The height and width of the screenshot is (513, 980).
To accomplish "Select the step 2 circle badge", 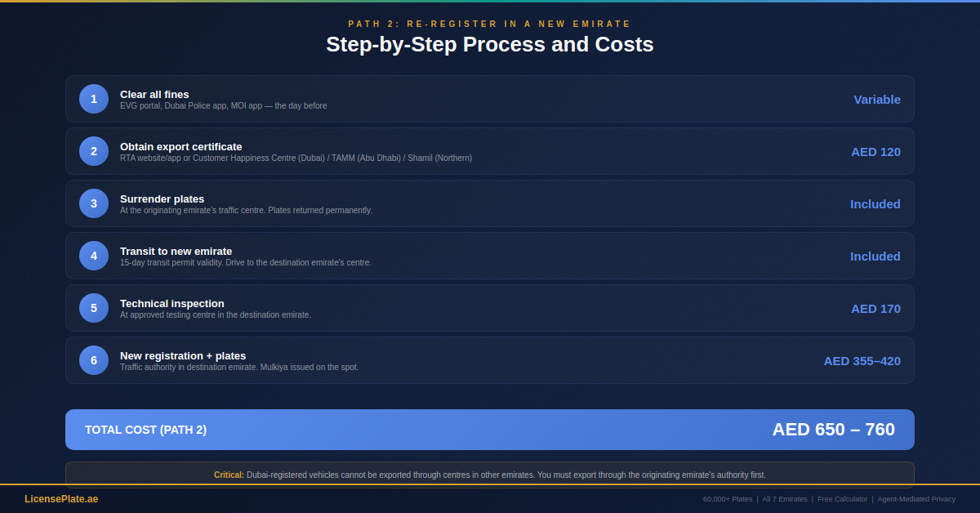I will [x=94, y=151].
